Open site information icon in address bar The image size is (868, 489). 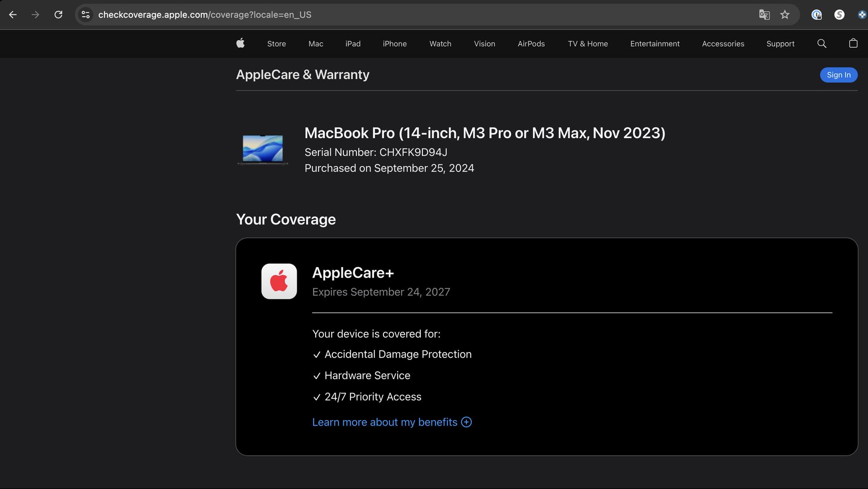[x=85, y=14]
